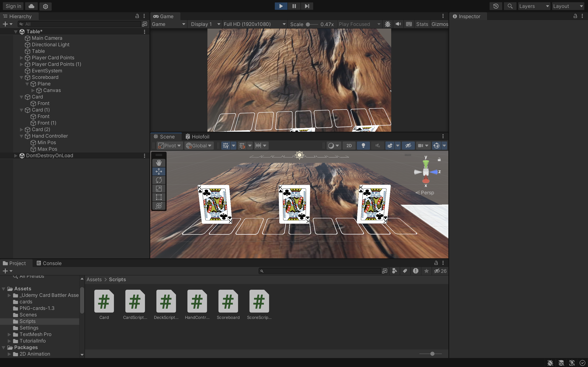Viewport: 588px width, 367px height.
Task: Select the Rect transform tool
Action: tap(159, 197)
